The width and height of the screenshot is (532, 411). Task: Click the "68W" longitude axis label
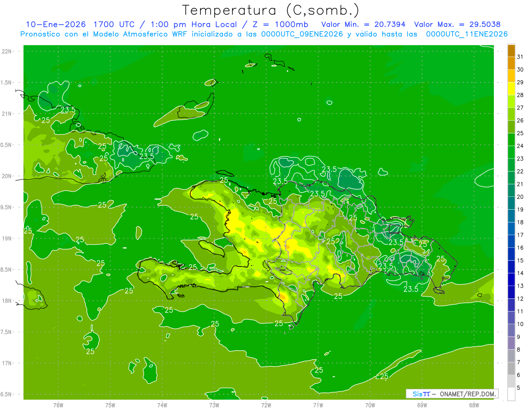[474, 405]
